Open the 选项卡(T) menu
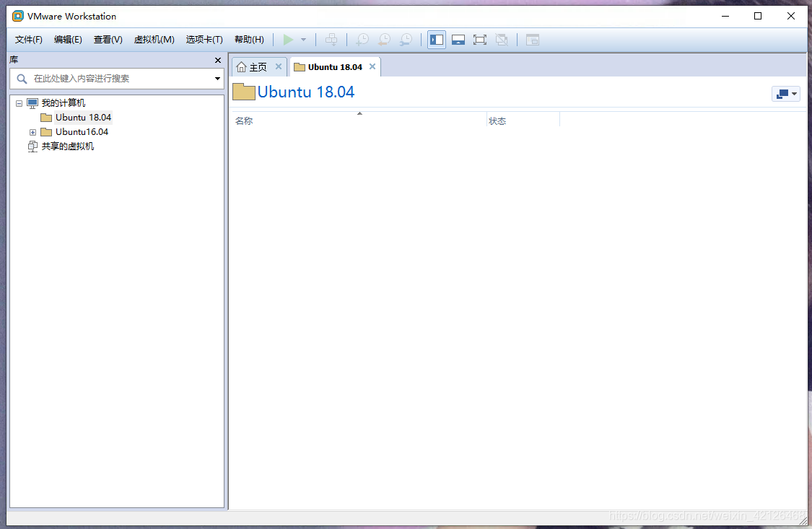 point(204,40)
